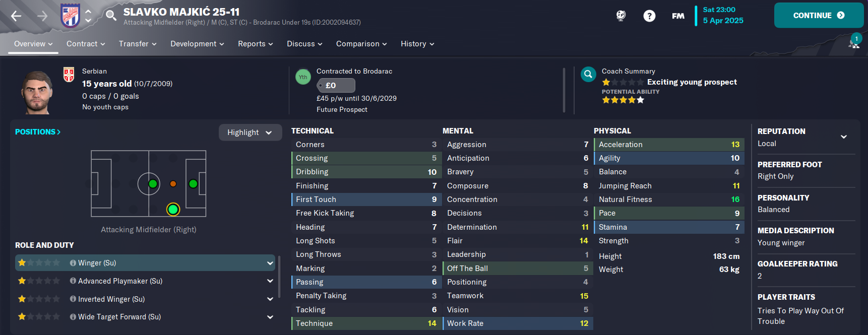Screen dimensions: 868x335
Task: Click the info icon beside Winger (Su)
Action: (x=73, y=263)
